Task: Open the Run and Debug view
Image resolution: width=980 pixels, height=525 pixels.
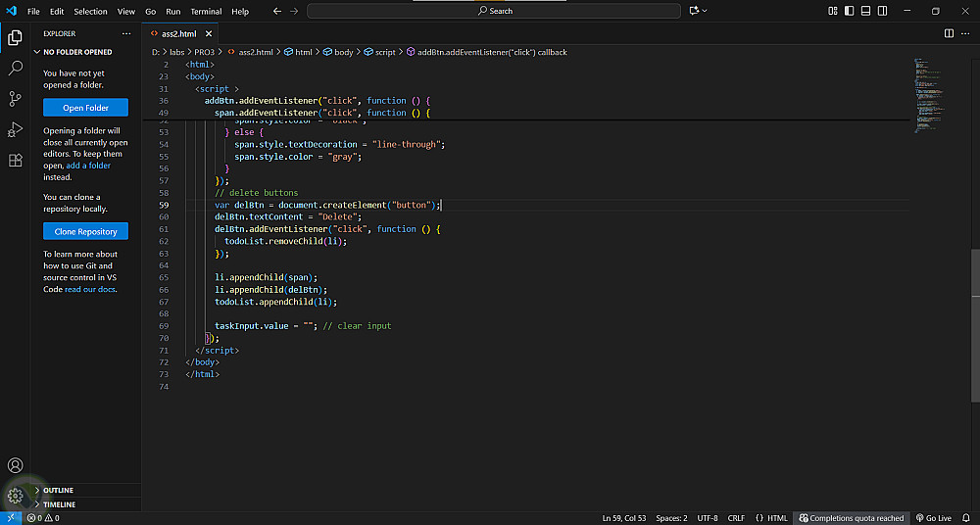Action: (x=15, y=129)
